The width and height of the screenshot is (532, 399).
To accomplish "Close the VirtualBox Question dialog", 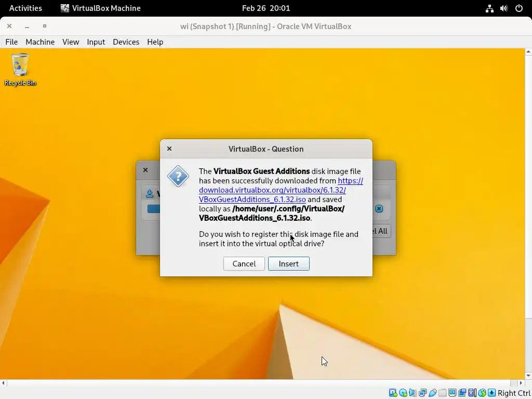I will click(169, 149).
